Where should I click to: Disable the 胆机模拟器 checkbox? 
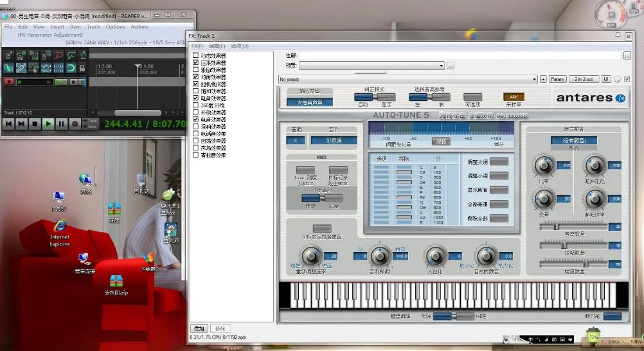click(196, 84)
